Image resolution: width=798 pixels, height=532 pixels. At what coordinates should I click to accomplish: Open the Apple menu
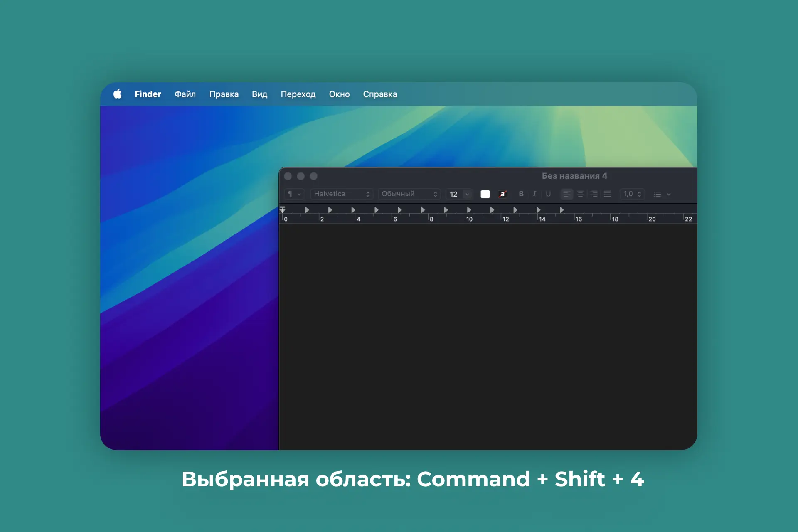[118, 94]
